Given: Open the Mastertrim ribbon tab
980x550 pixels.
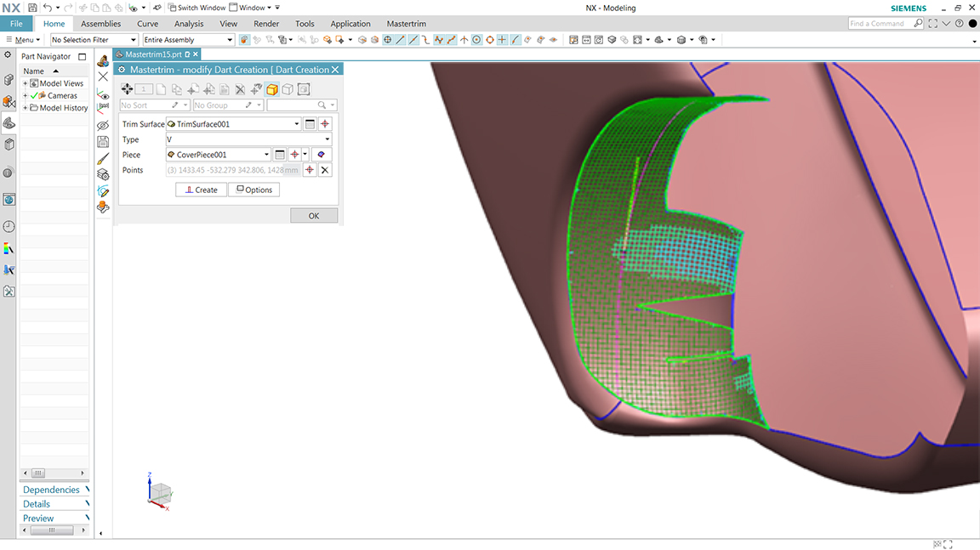Looking at the screenshot, I should click(x=406, y=24).
